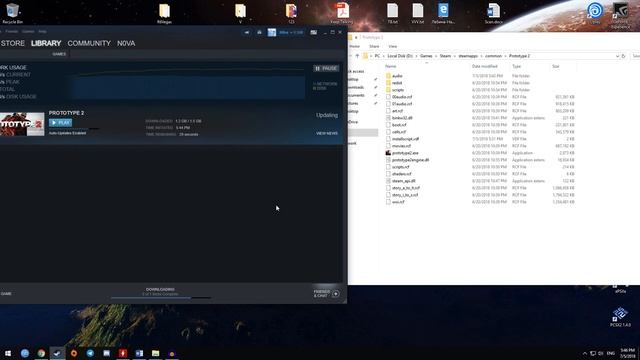Image resolution: width=640 pixels, height=360 pixels.
Task: Click 'Games' in the address path
Action: [426, 56]
